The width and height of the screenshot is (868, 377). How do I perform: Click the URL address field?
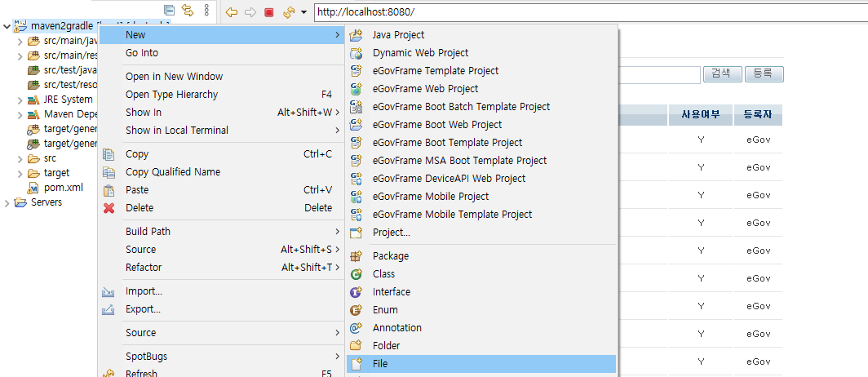click(571, 12)
